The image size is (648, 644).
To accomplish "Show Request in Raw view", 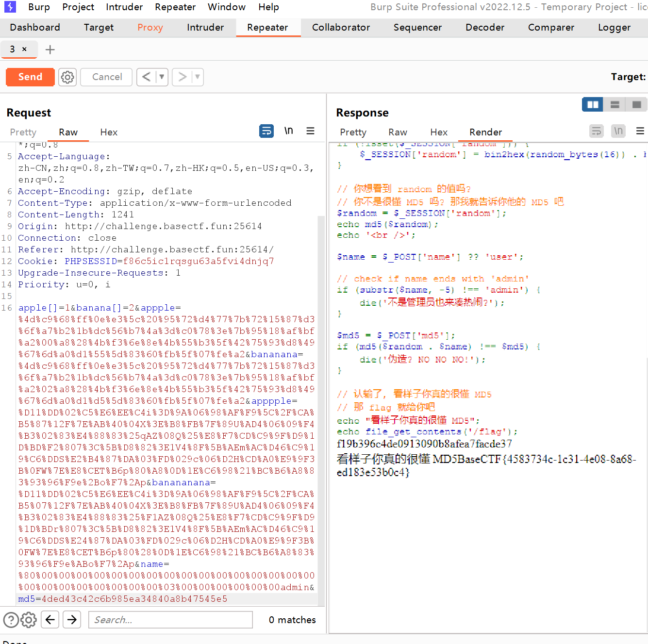I will click(x=68, y=132).
